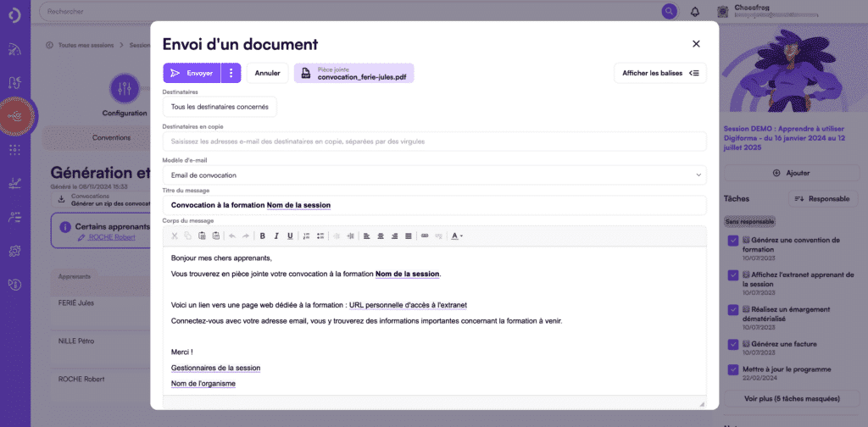Image resolution: width=868 pixels, height=427 pixels.
Task: Click the Undo arrow in editor toolbar
Action: pos(232,236)
